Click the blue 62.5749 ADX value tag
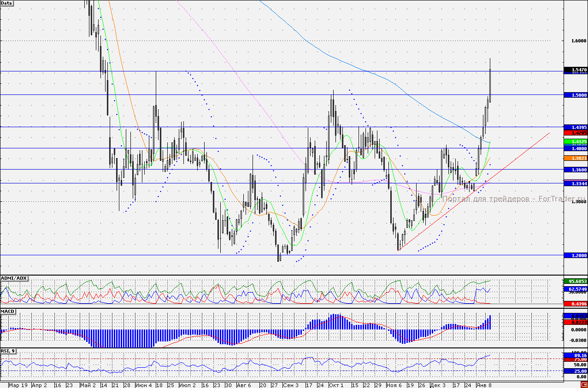 [575, 289]
